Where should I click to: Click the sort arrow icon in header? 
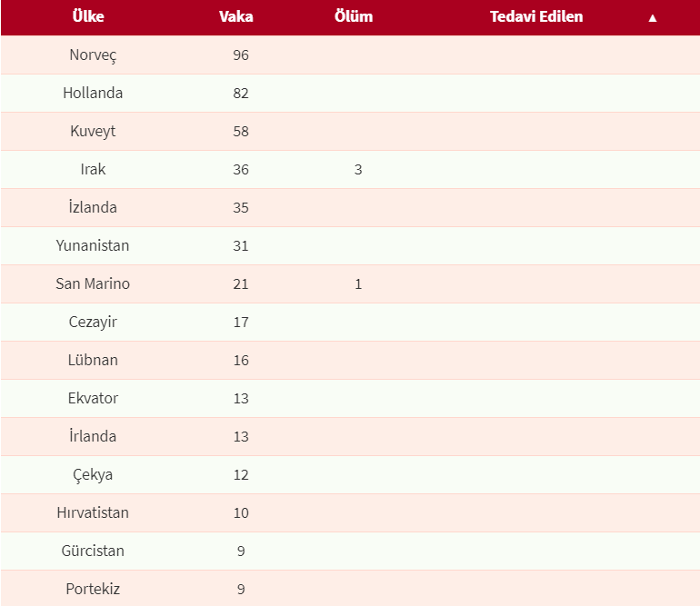[x=652, y=18]
